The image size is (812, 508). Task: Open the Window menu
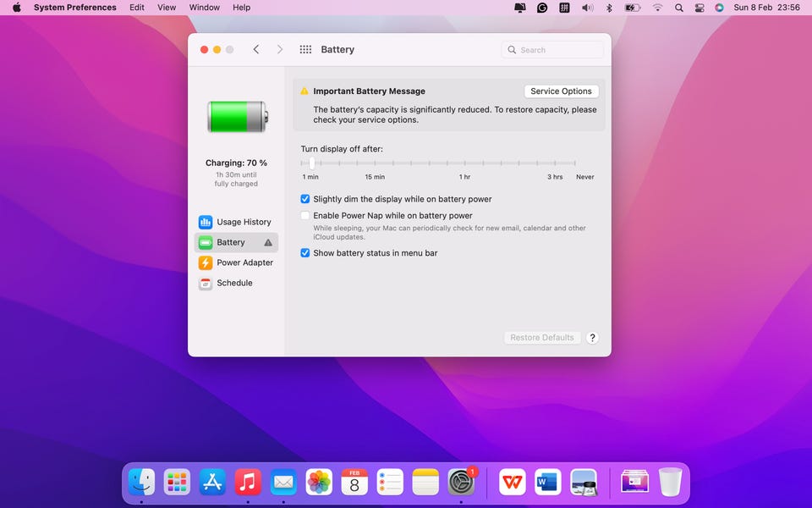coord(204,8)
